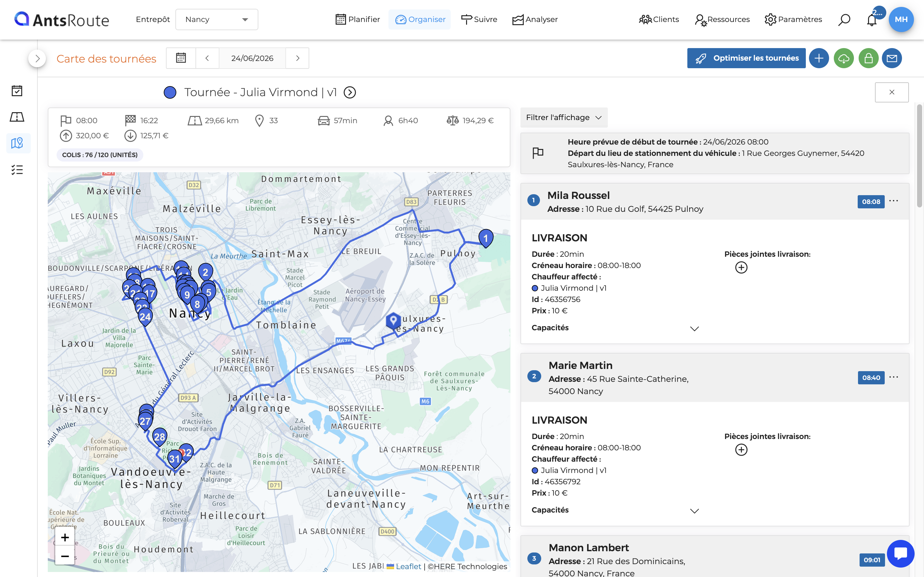
Task: Expand the left sidebar panel arrow
Action: click(37, 58)
